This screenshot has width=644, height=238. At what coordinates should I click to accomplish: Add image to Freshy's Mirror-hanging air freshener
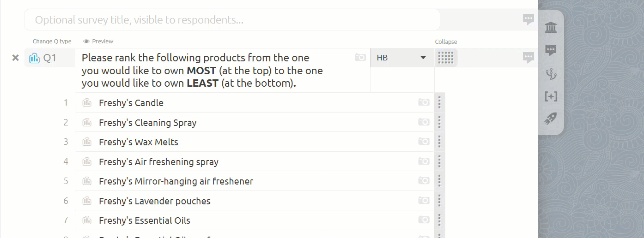(424, 181)
